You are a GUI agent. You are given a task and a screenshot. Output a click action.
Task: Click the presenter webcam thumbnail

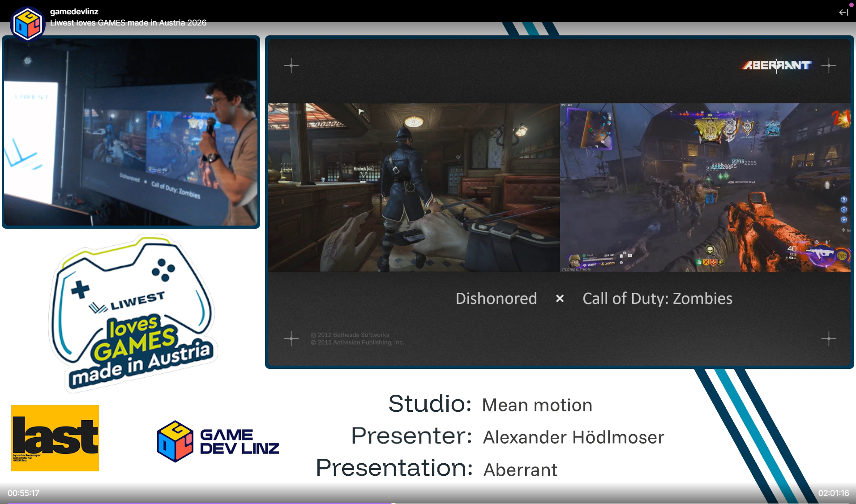click(x=130, y=132)
